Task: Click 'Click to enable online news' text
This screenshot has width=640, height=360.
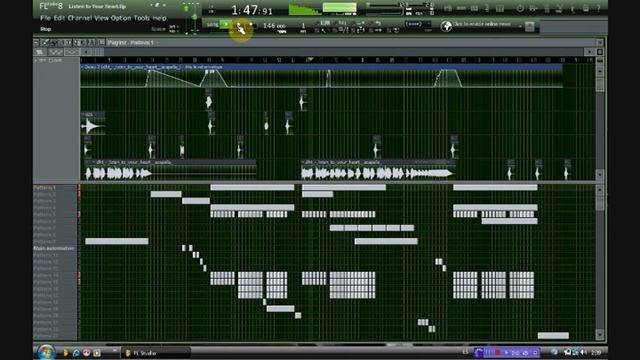Action: pyautogui.click(x=482, y=24)
